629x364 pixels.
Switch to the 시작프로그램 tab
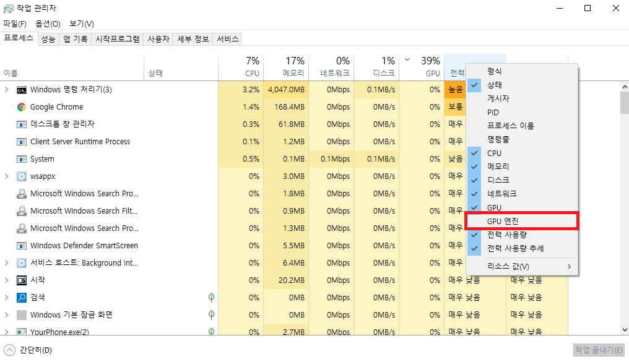(118, 39)
